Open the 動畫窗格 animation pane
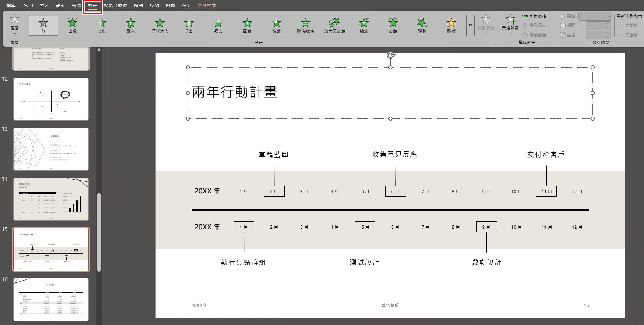This screenshot has height=325, width=644. [x=534, y=16]
